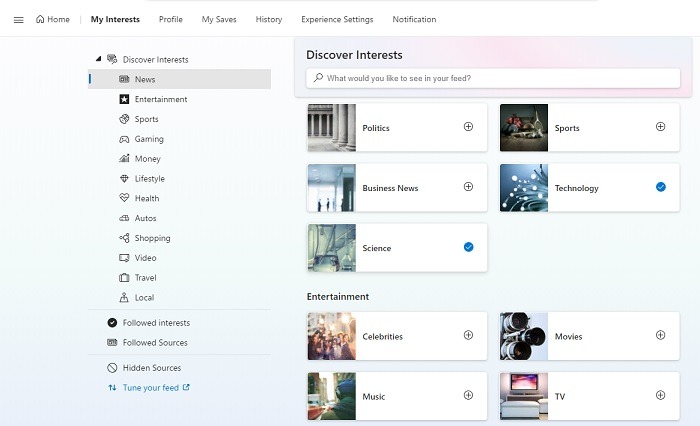Open the Tune your feed link
This screenshot has width=700, height=426.
coord(150,388)
